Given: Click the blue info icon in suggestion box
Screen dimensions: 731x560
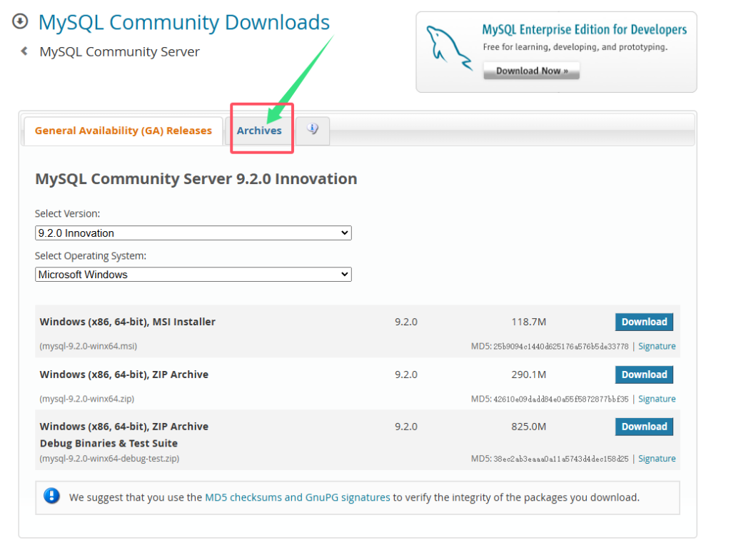Looking at the screenshot, I should pyautogui.click(x=51, y=497).
